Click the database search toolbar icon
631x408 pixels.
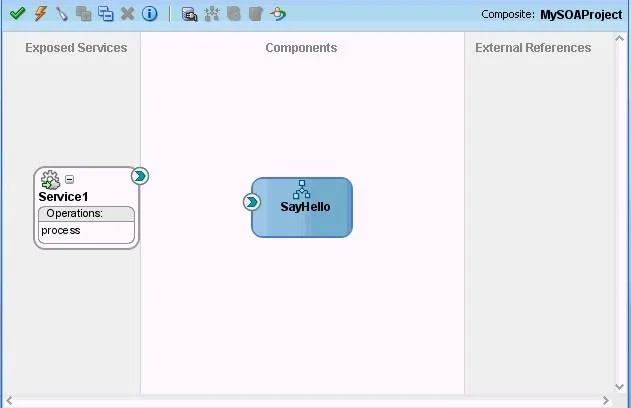(x=189, y=14)
